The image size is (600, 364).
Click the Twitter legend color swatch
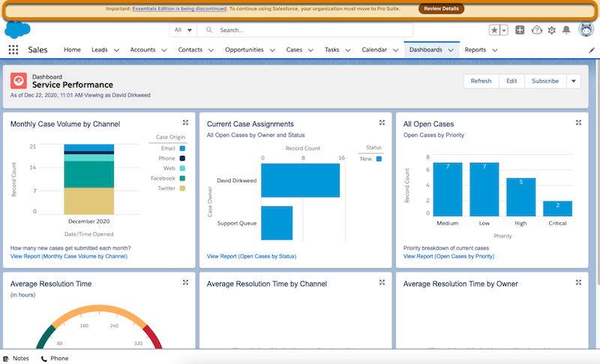[x=182, y=188]
